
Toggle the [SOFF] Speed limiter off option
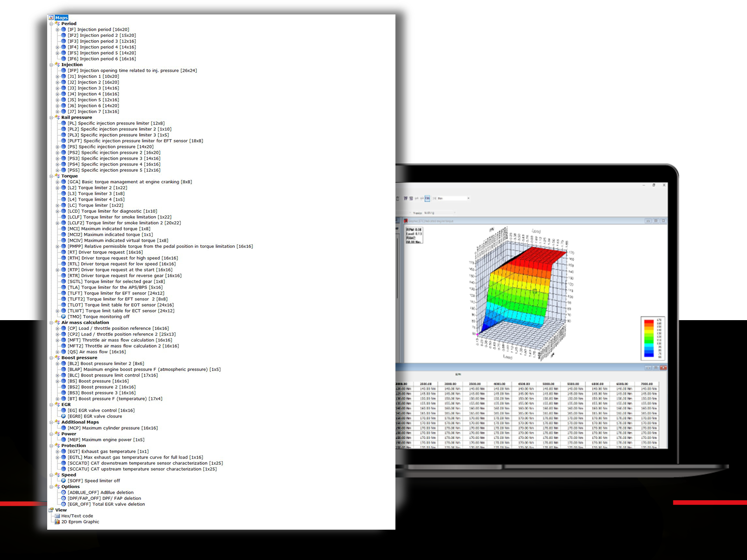pyautogui.click(x=63, y=481)
